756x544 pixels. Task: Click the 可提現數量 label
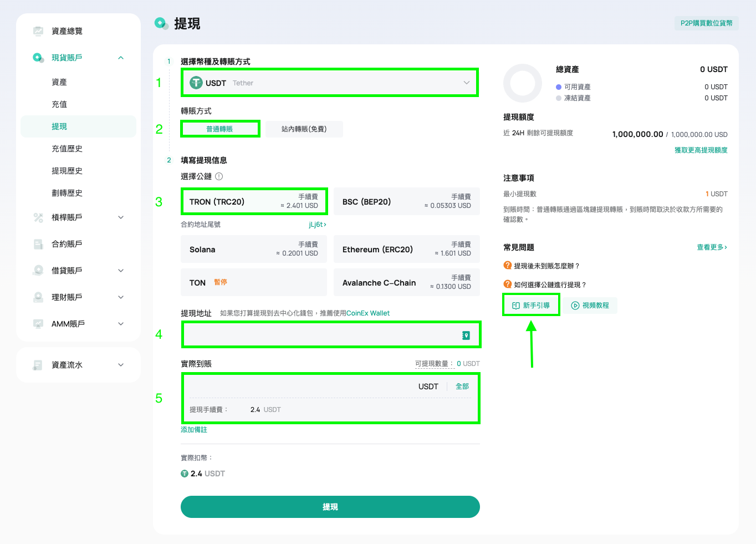click(x=435, y=364)
